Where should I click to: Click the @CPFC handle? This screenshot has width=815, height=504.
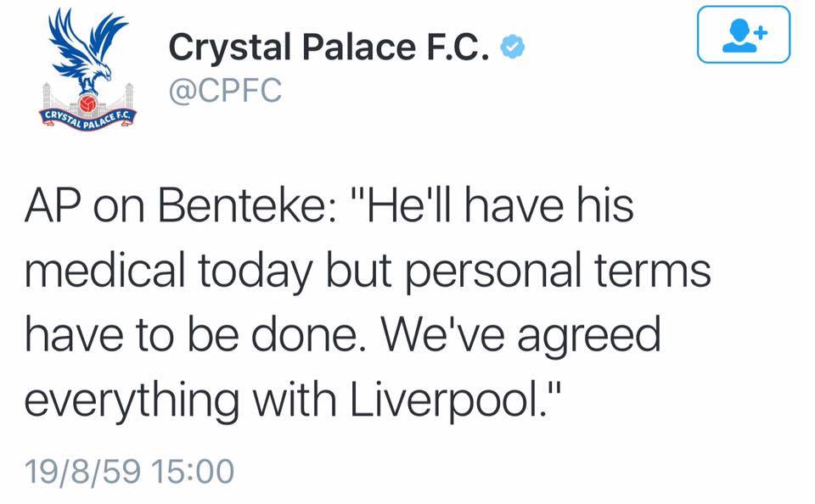click(x=225, y=91)
